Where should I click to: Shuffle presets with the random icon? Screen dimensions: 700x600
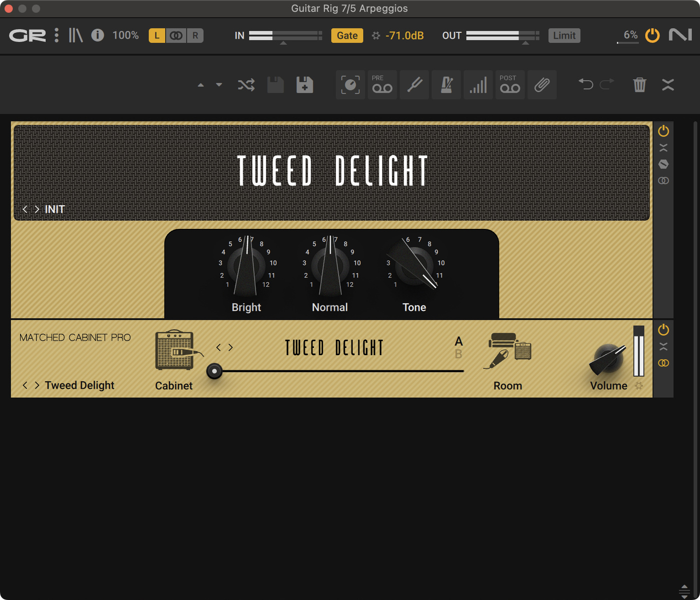point(246,85)
